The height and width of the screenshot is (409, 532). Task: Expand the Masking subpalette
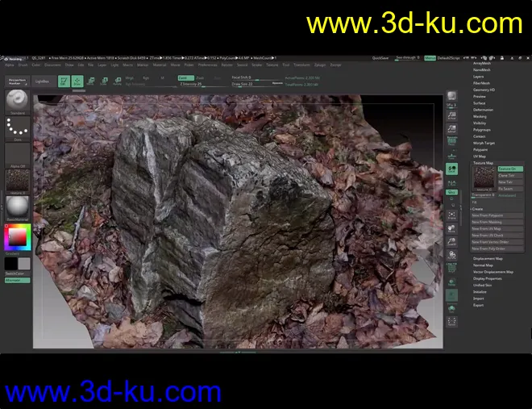pyautogui.click(x=480, y=116)
